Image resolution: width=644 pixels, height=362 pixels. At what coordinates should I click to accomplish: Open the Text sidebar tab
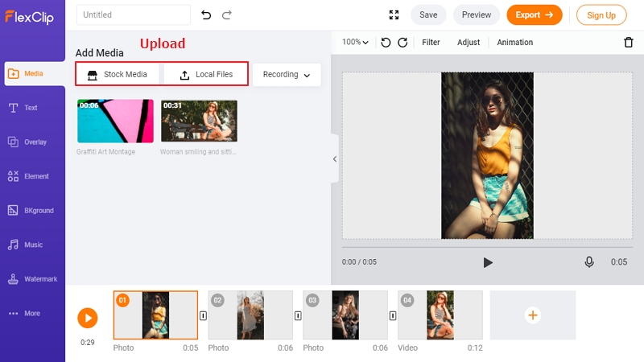point(32,108)
